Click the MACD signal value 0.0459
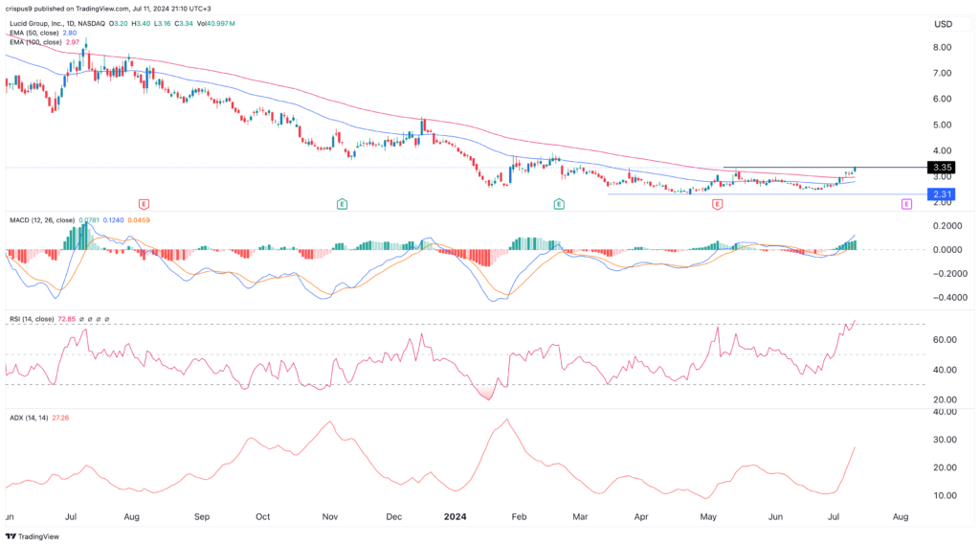The width and height of the screenshot is (980, 546). (x=138, y=220)
